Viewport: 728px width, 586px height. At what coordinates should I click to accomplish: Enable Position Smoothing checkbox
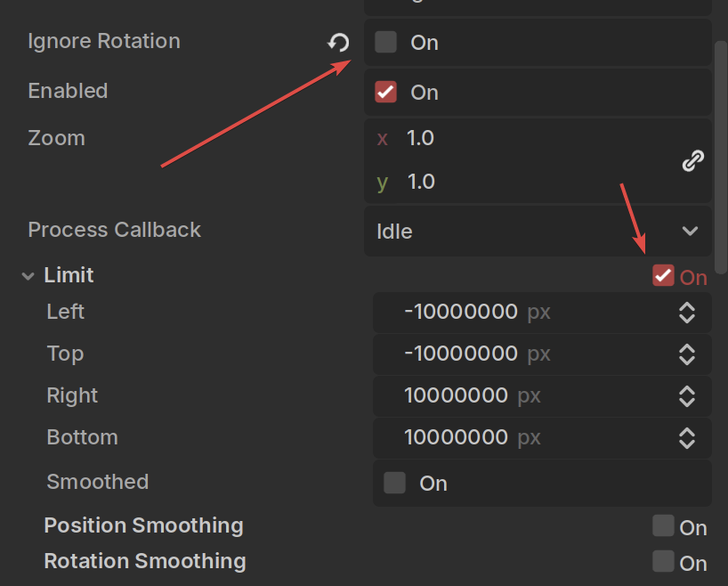point(663,525)
